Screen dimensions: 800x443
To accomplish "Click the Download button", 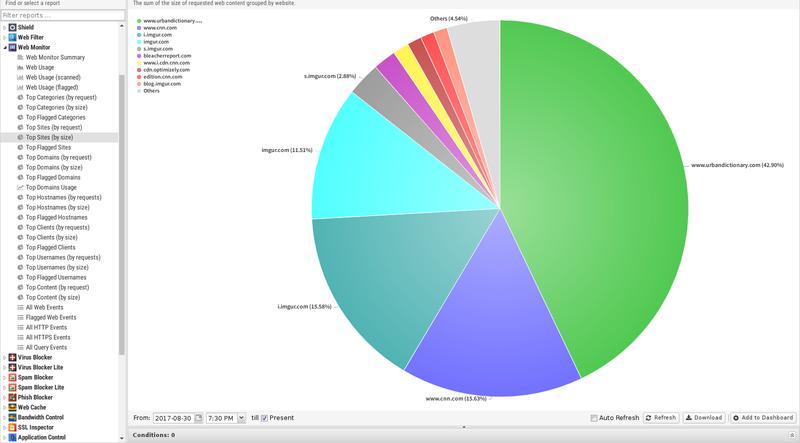I will [x=703, y=417].
